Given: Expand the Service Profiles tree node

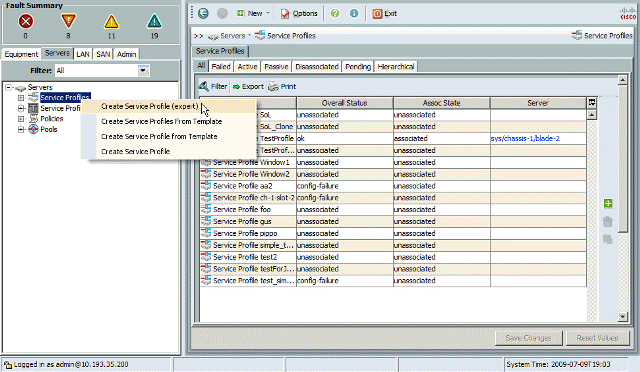Looking at the screenshot, I should pos(21,98).
